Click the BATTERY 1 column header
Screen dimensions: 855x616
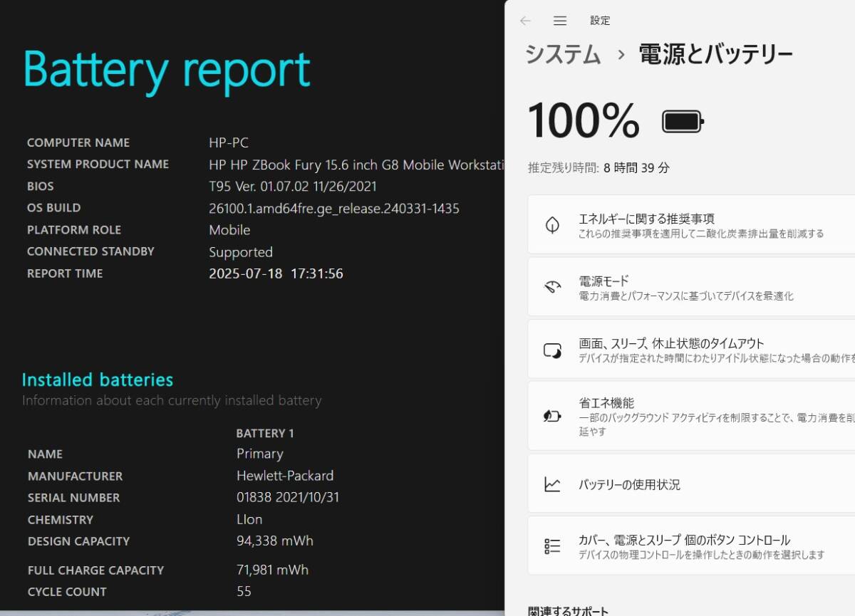265,433
